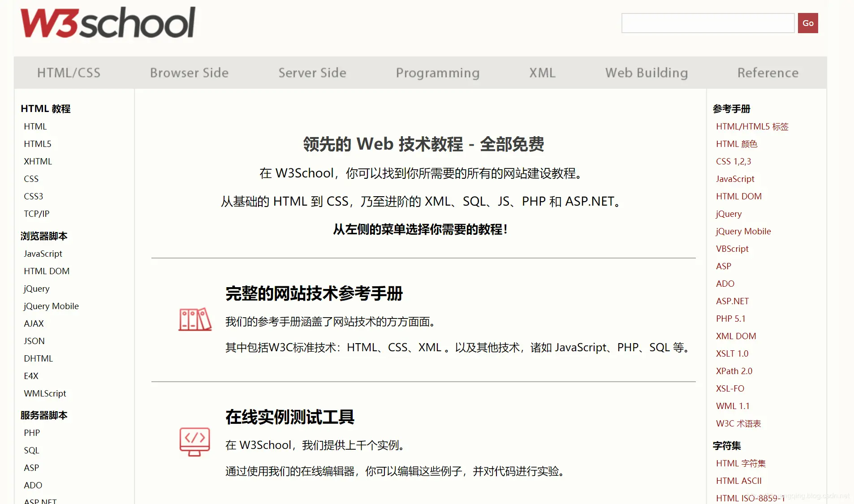The image size is (854, 504).
Task: Open the HTML/CSS navigation tab
Action: [69, 73]
